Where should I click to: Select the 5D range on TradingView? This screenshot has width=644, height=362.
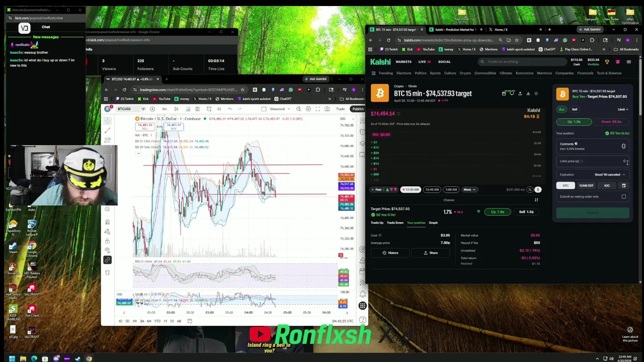(127, 321)
